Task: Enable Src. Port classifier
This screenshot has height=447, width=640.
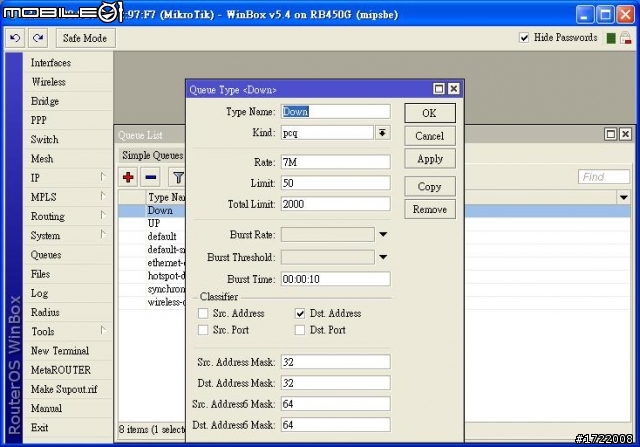Action: point(203,330)
